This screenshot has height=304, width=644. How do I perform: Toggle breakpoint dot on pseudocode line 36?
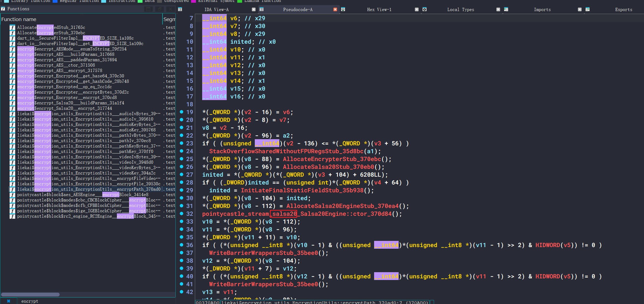coord(182,245)
